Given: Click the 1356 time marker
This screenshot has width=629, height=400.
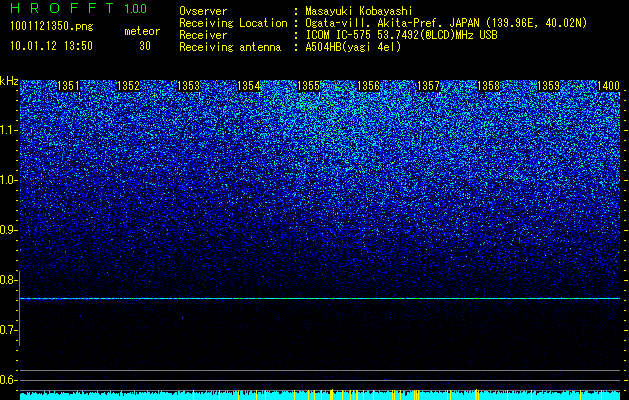Looking at the screenshot, I should pos(368,86).
